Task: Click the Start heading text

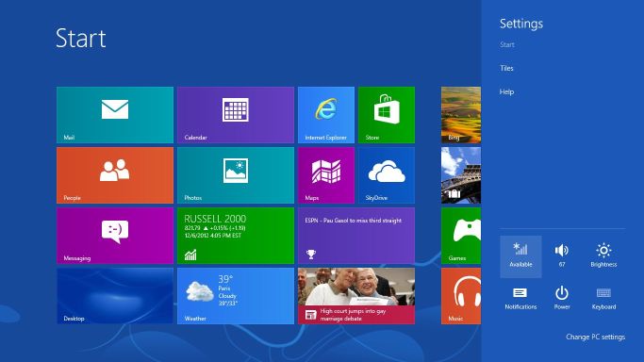Action: coord(81,39)
